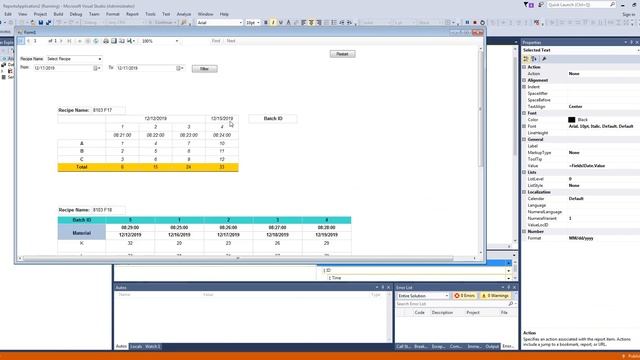
Task: Click the Restart button in the form
Action: [342, 54]
